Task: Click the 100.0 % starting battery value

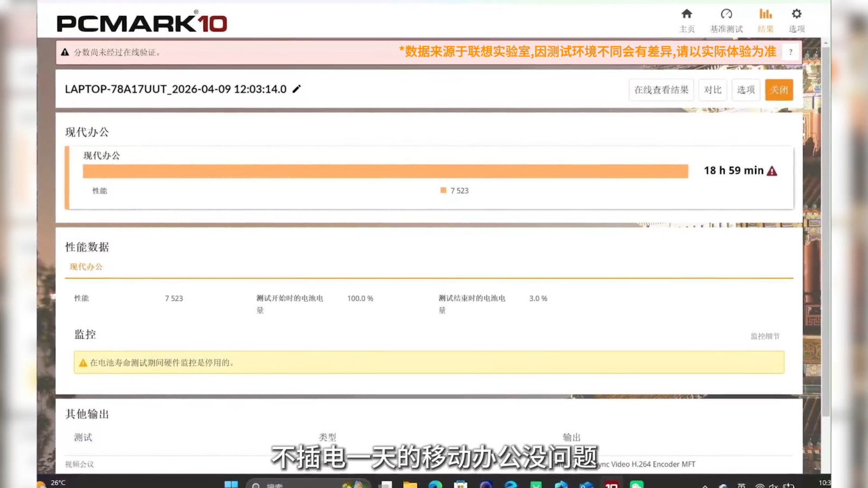Action: click(360, 298)
